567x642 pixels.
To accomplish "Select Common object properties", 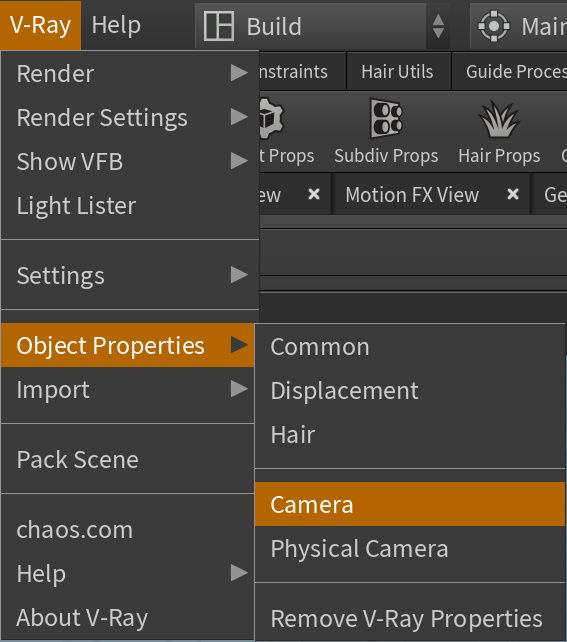I will 410,347.
